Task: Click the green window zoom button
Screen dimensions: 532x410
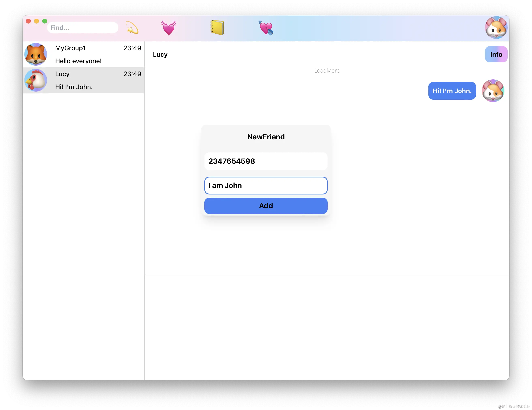Action: click(x=45, y=21)
